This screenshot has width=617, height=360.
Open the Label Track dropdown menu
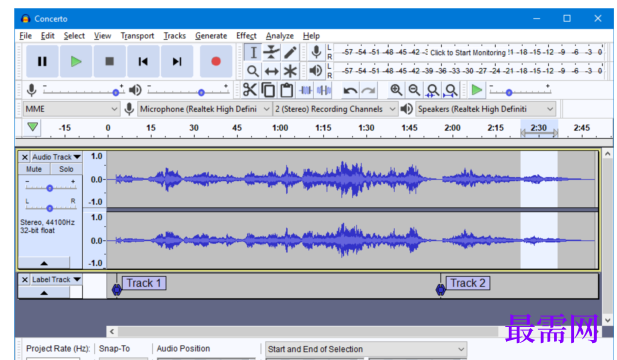click(56, 279)
